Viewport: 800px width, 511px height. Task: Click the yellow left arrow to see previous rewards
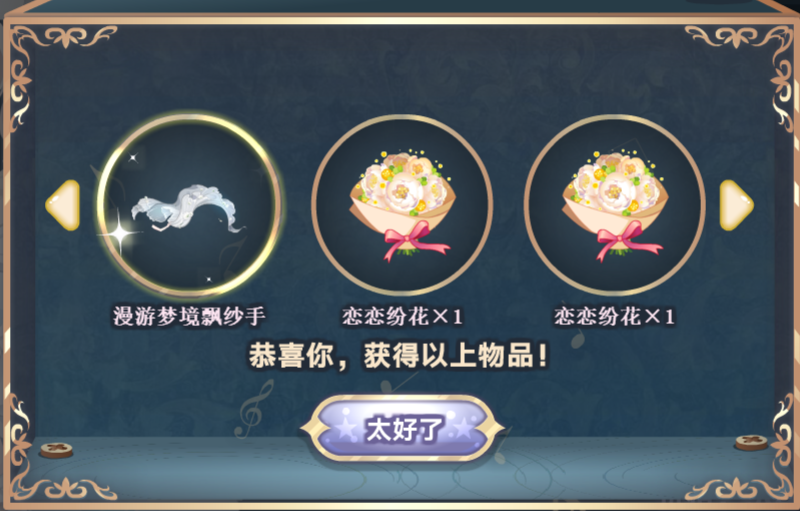(63, 205)
